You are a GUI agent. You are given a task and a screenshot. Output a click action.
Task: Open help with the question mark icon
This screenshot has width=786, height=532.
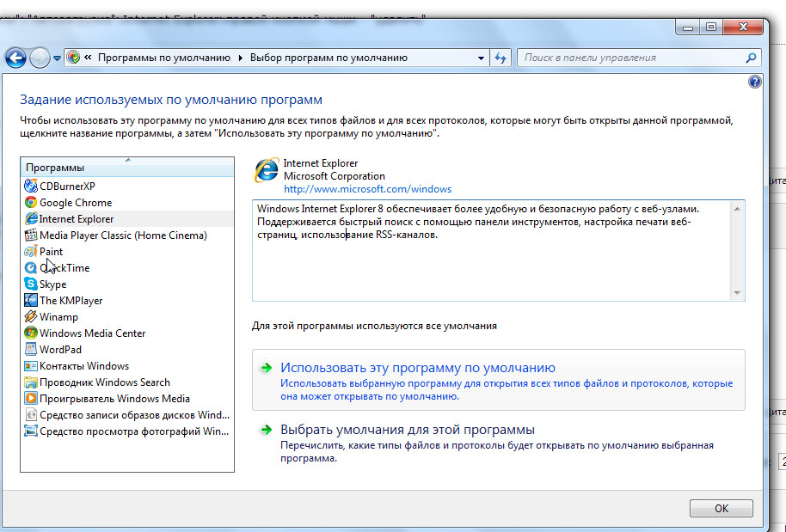pos(754,82)
